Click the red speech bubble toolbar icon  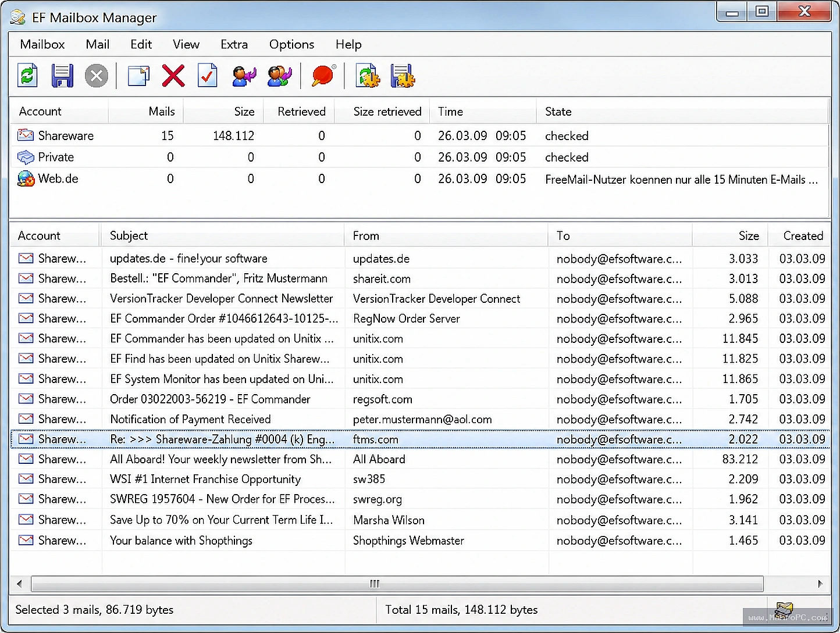323,76
